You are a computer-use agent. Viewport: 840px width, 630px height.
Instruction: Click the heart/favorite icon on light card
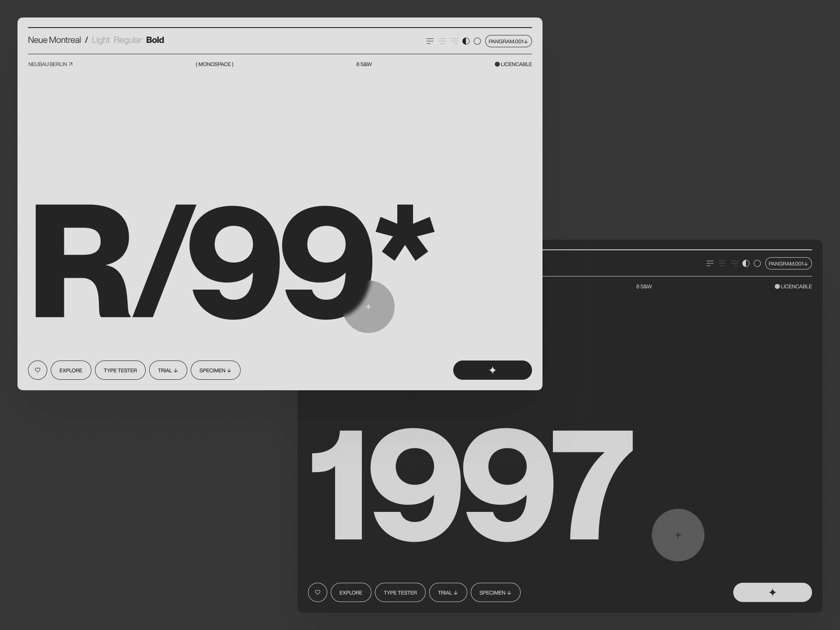coord(37,370)
